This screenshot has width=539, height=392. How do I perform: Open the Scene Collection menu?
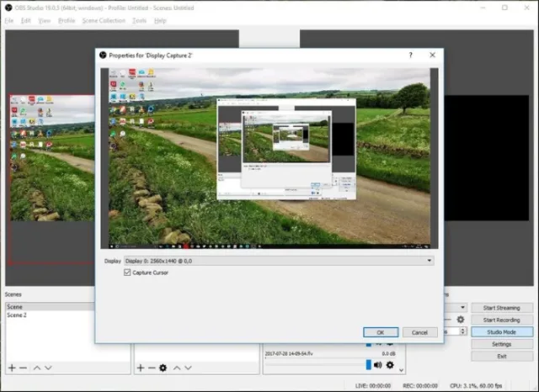104,20
